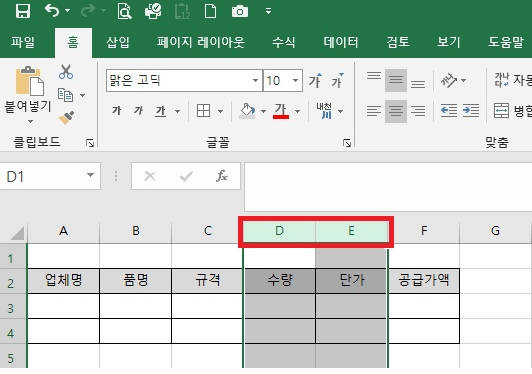
Task: Customize the quick access toolbar
Action: [268, 12]
